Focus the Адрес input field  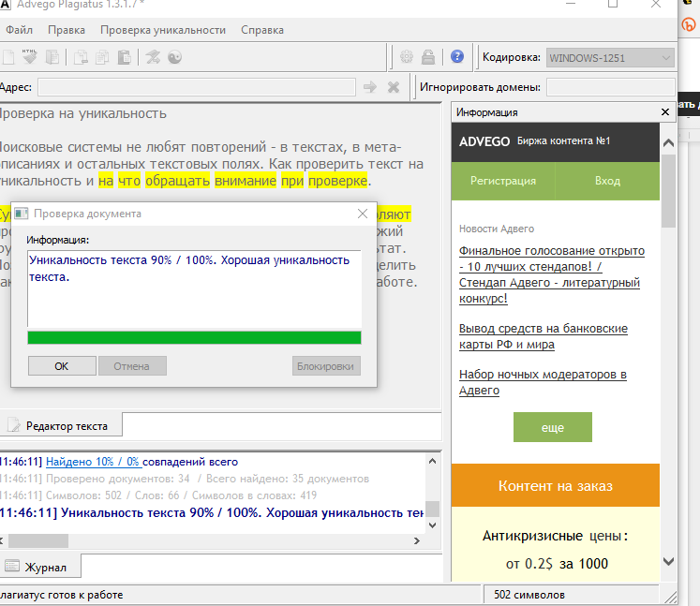[197, 87]
